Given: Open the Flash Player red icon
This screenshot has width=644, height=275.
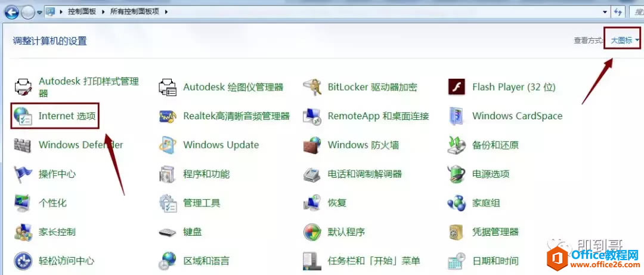Looking at the screenshot, I should [457, 87].
